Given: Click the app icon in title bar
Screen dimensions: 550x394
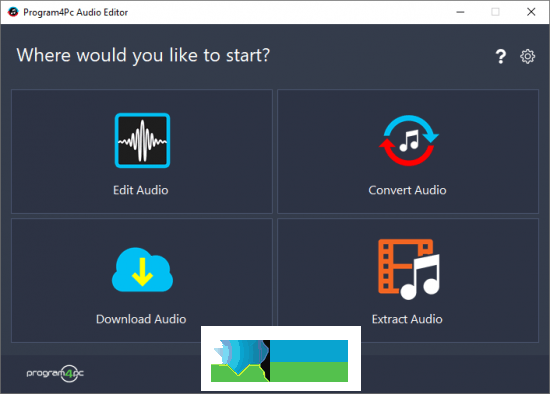Looking at the screenshot, I should (x=13, y=12).
